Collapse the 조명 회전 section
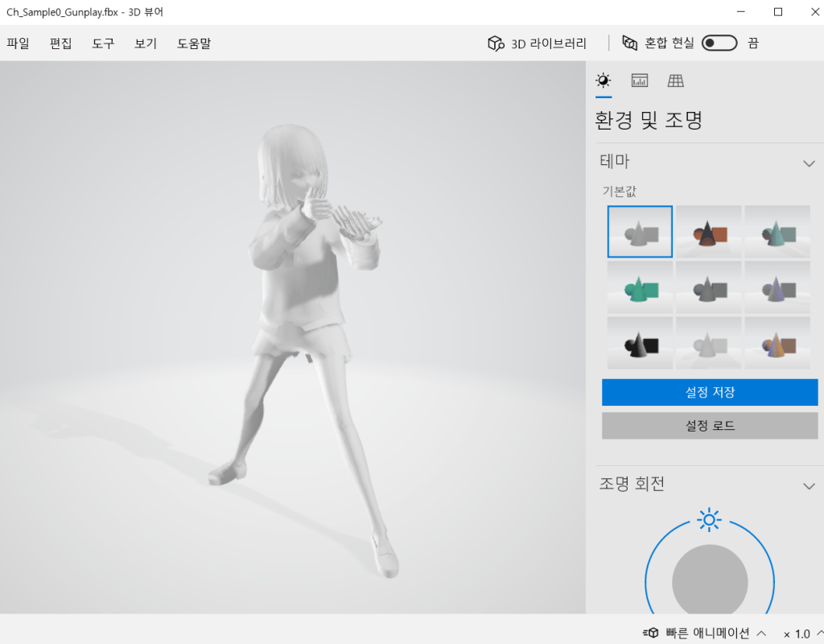 coord(809,485)
